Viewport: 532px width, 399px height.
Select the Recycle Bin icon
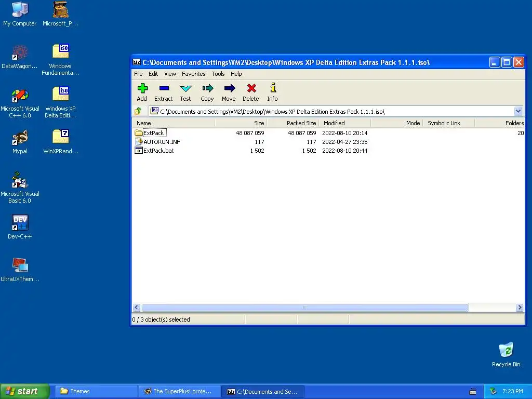[506, 354]
